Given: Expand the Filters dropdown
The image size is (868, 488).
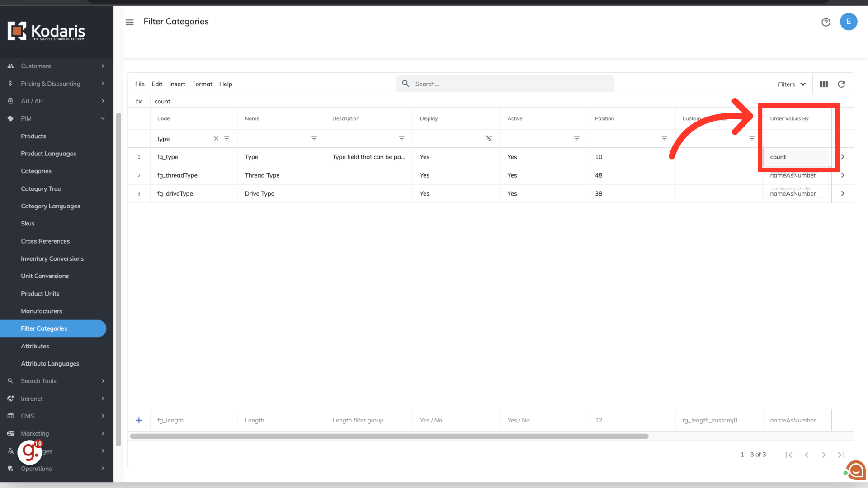Looking at the screenshot, I should pos(792,84).
